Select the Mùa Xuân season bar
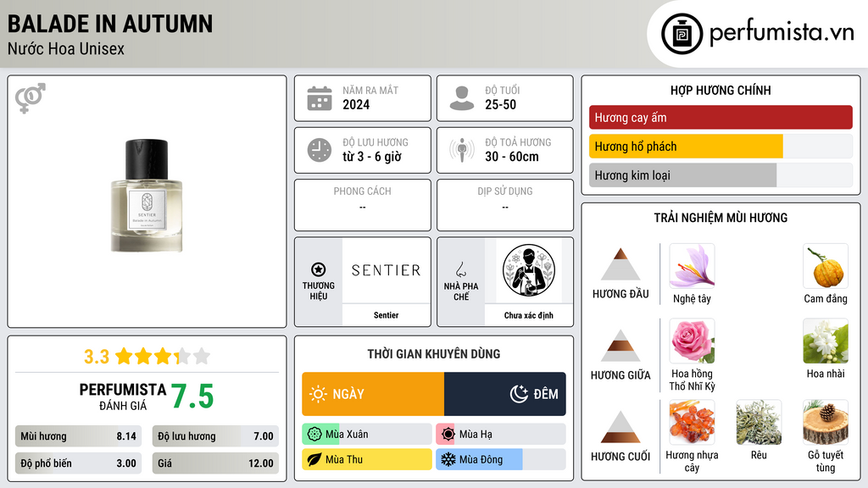The image size is (868, 488). point(366,435)
